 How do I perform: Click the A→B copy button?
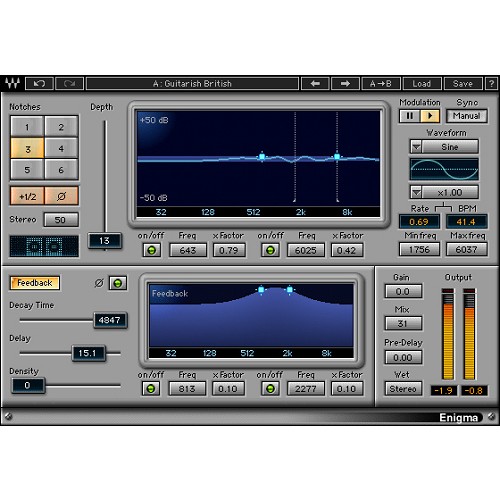click(381, 83)
